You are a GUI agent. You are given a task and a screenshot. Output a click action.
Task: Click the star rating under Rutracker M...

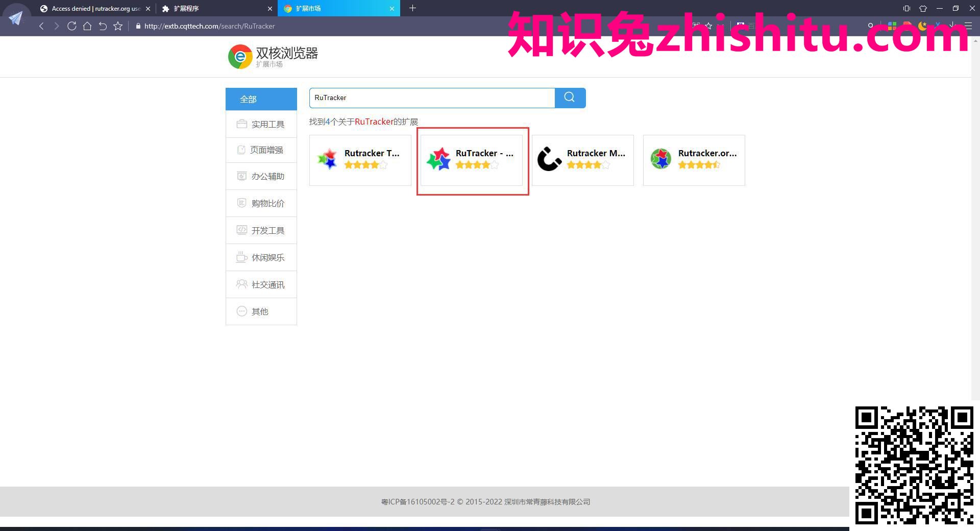589,165
